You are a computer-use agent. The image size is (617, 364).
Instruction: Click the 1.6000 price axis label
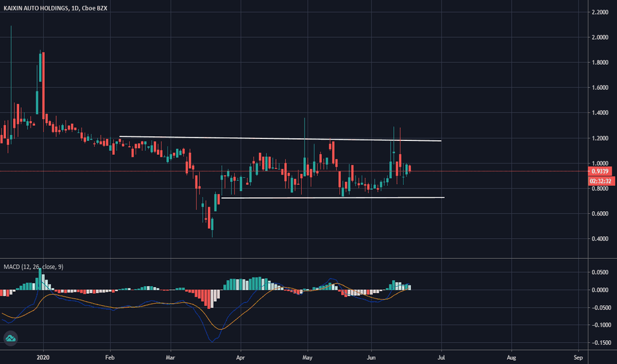[x=600, y=88]
